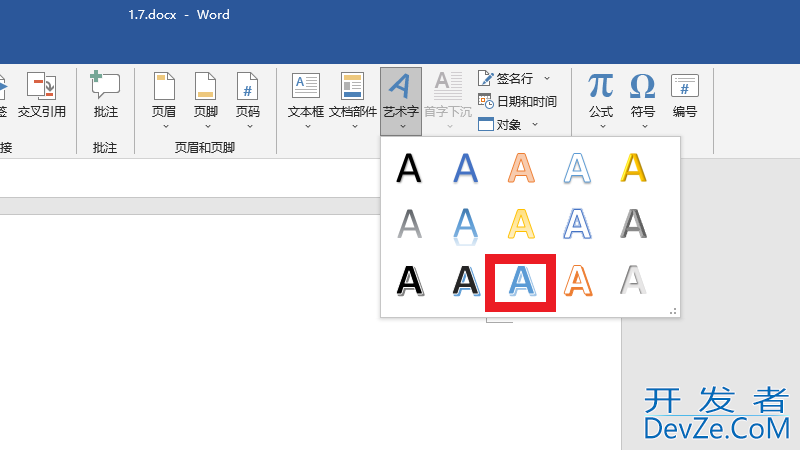Choose the light blue shadowed WordArt style
The width and height of the screenshot is (800, 450).
pyautogui.click(x=521, y=281)
